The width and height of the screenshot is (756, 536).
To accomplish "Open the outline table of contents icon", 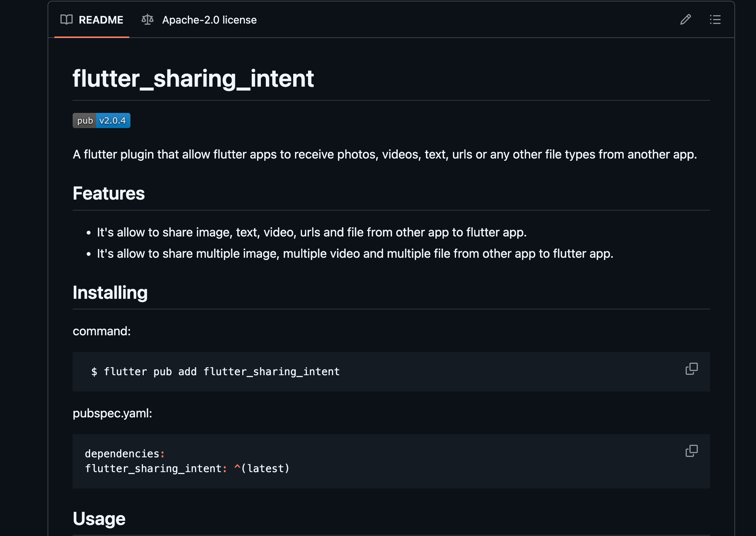I will tap(715, 19).
